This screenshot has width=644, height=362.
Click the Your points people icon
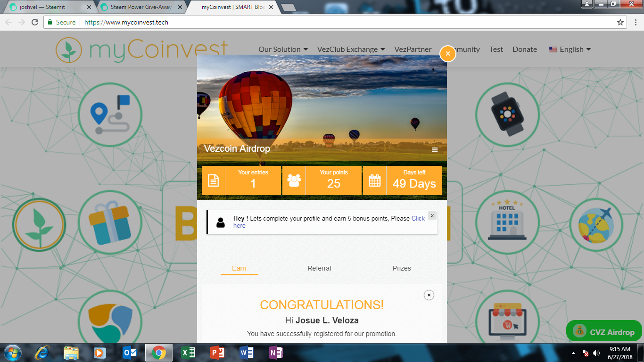click(x=294, y=181)
